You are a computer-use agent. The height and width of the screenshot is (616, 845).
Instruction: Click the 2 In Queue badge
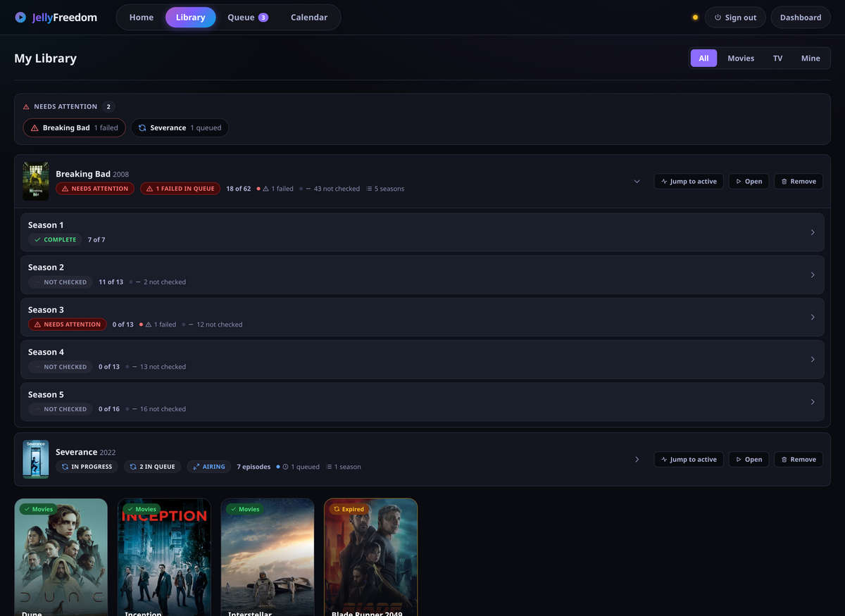click(153, 467)
